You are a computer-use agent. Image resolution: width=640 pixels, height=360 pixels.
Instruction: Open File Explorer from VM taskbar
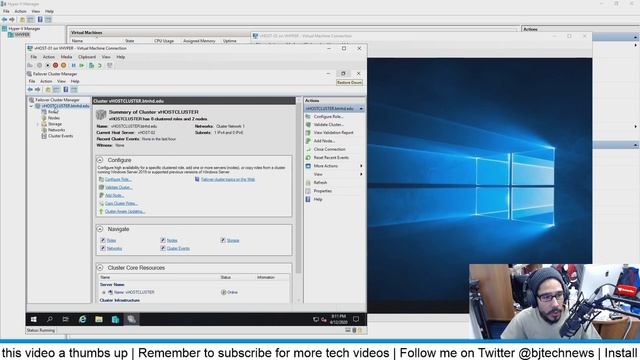tap(99, 319)
